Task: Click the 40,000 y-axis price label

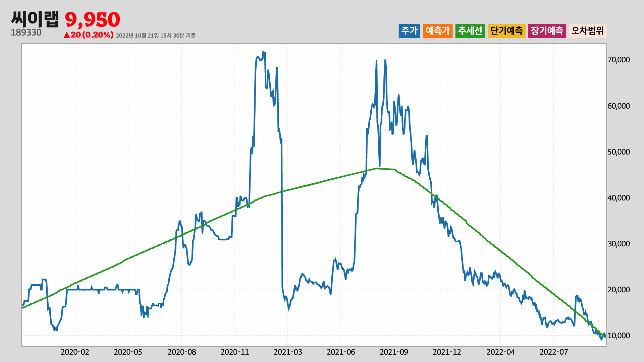Action: tap(619, 198)
